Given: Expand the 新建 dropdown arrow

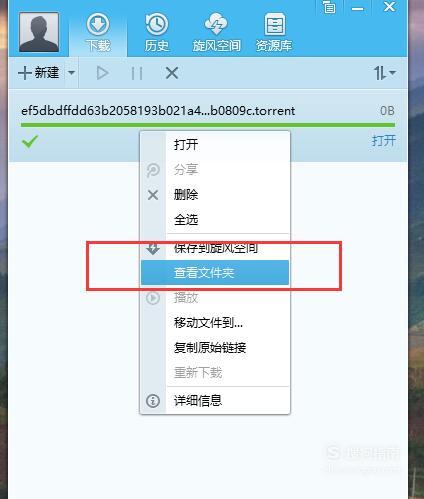Looking at the screenshot, I should point(71,72).
